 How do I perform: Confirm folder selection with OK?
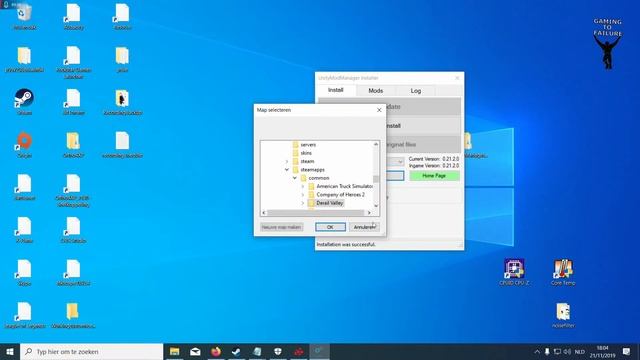(330, 227)
